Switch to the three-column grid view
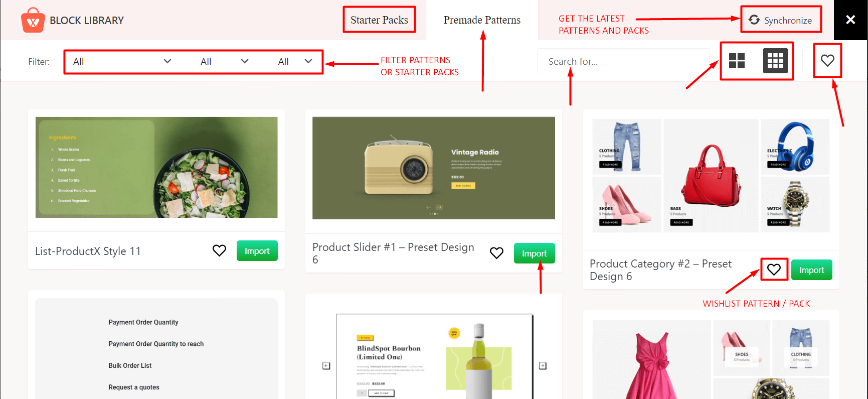 coord(775,61)
